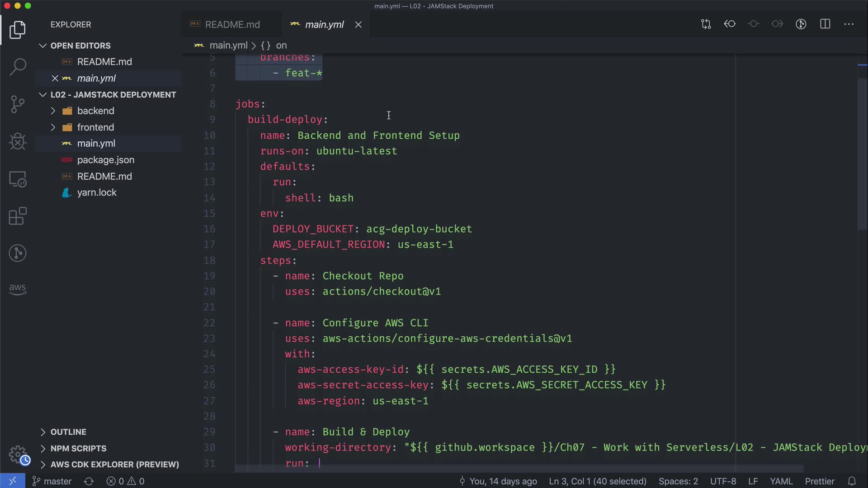Open the Run and Debug view
Screen dimensions: 868x488
[x=18, y=141]
